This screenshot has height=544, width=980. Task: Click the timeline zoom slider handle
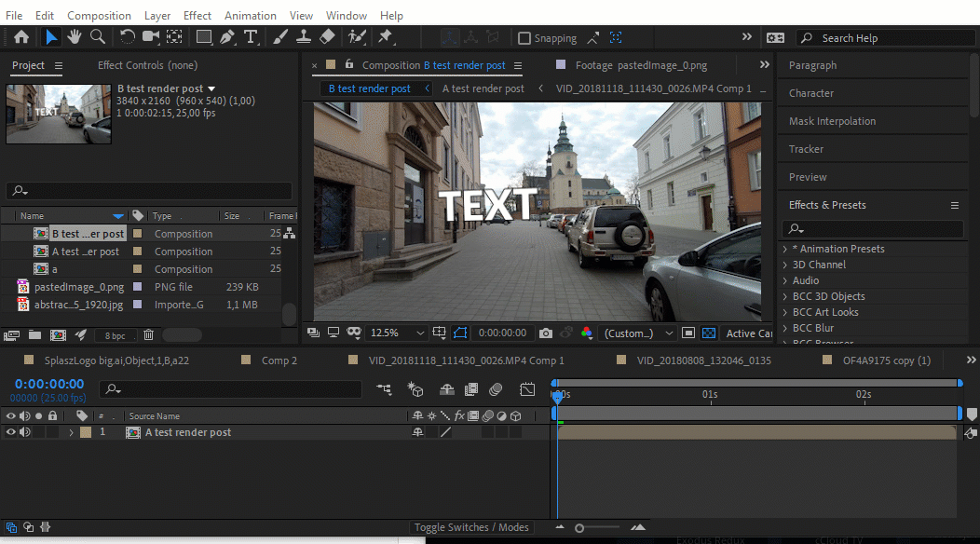[x=579, y=528]
